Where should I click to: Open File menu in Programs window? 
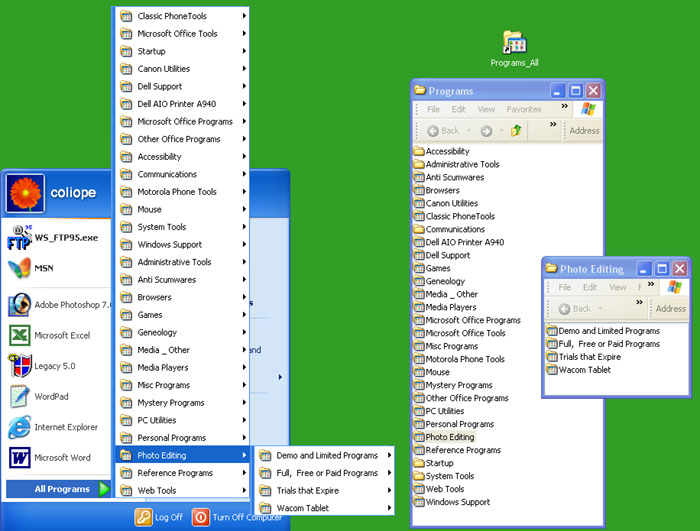(x=433, y=109)
